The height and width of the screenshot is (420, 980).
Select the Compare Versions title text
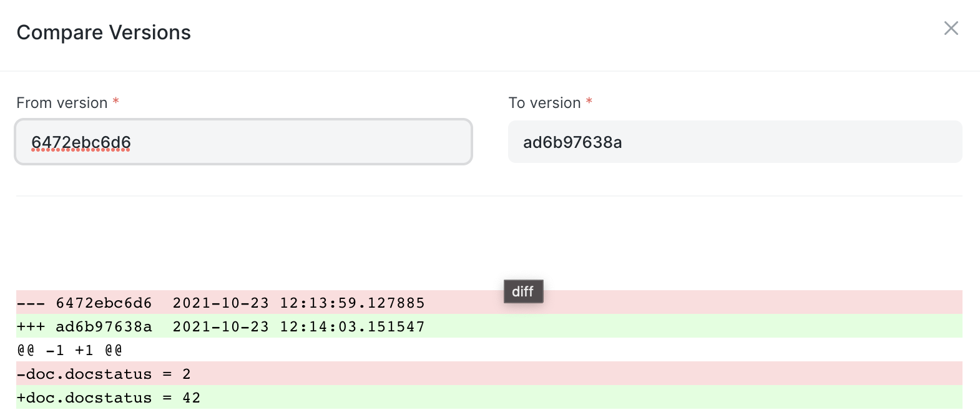tap(104, 32)
